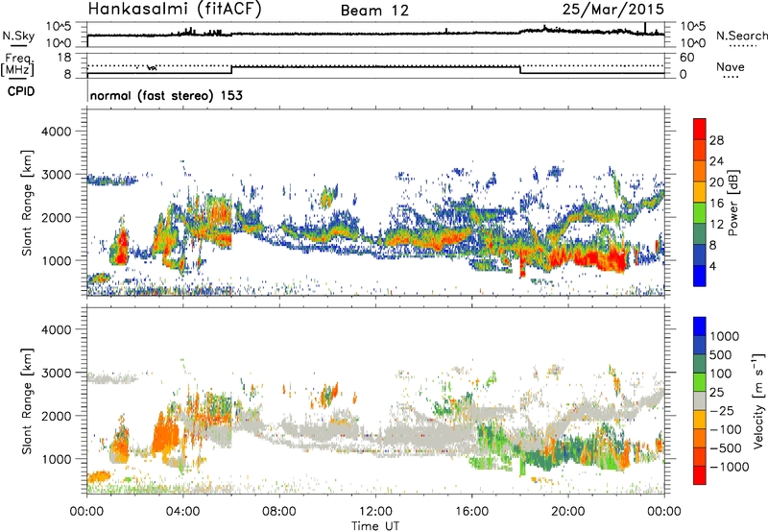The width and height of the screenshot is (768, 532).
Task: Click the '−100' tick on Velocity colorbar
Action: click(x=726, y=429)
